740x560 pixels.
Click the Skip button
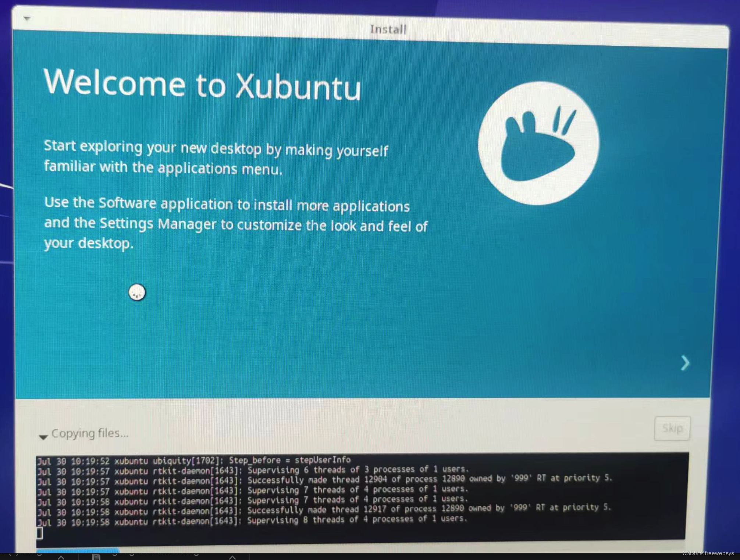(672, 428)
